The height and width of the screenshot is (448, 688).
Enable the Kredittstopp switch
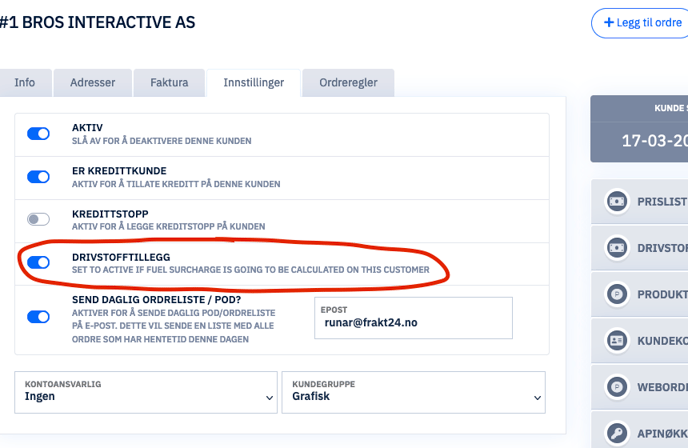[x=38, y=219]
